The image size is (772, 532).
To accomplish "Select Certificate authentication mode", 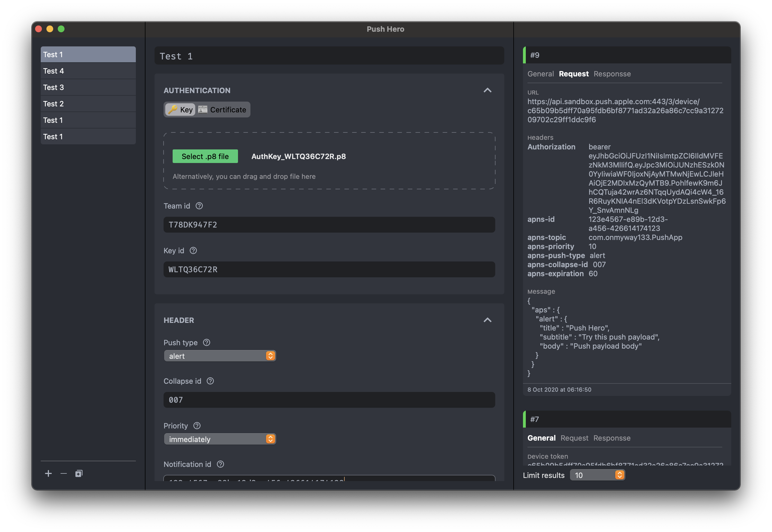I will pyautogui.click(x=222, y=110).
